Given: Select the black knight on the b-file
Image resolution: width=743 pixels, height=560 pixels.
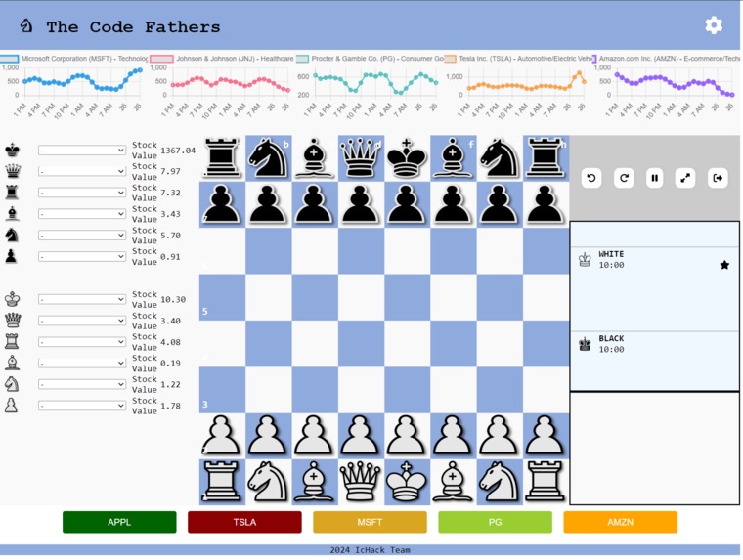Looking at the screenshot, I should [x=268, y=157].
